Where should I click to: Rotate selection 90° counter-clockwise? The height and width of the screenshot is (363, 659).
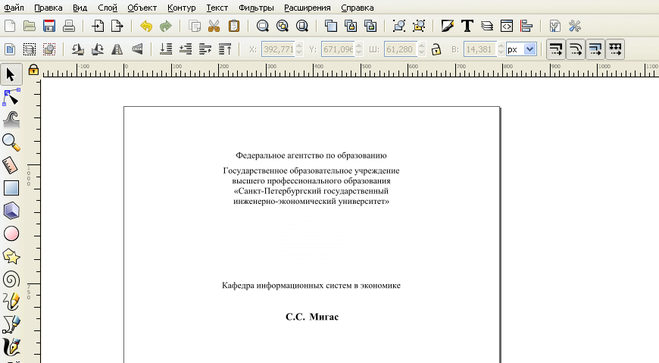[x=77, y=49]
